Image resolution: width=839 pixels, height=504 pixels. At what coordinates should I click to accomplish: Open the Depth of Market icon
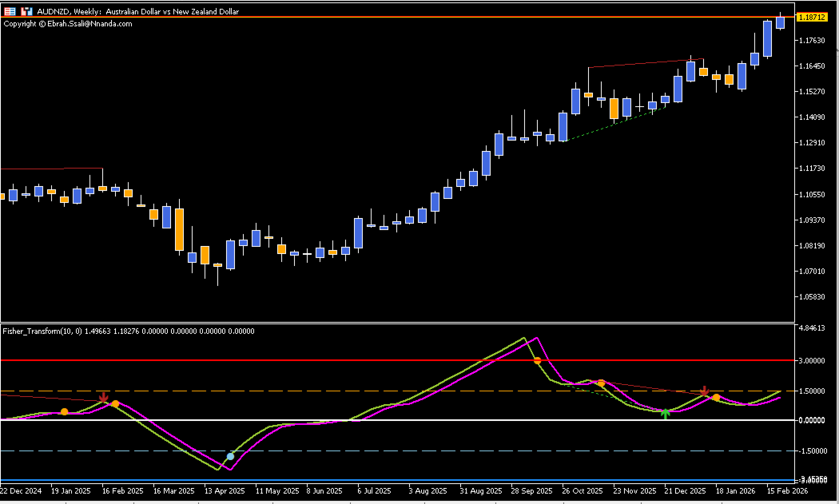[26, 11]
